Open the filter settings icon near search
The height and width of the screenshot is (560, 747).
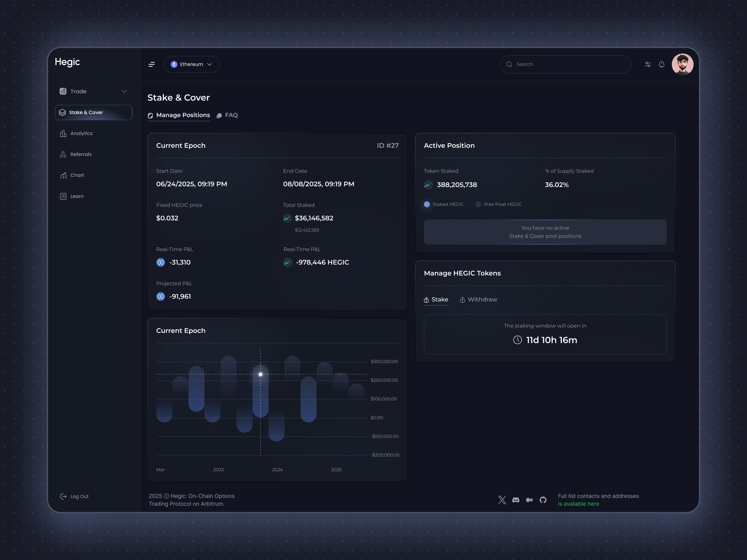click(648, 64)
